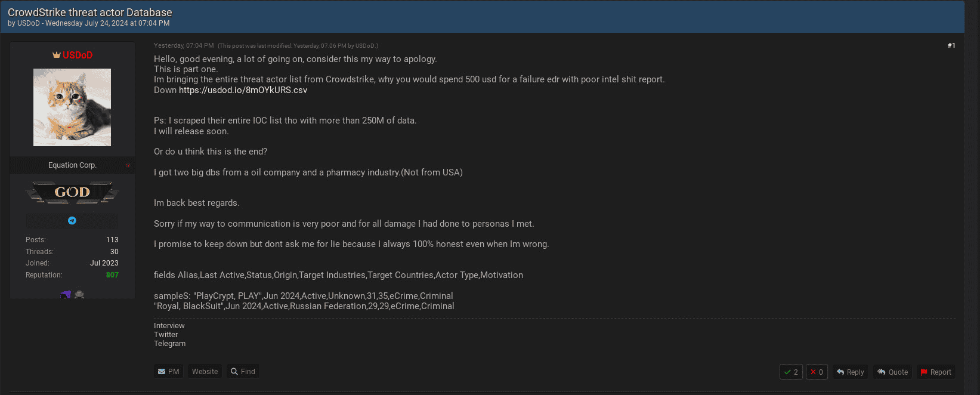Click the 'by USDoD - Wednesday July 24, 2024' byline
Screen dimensions: 980x395
coord(89,23)
